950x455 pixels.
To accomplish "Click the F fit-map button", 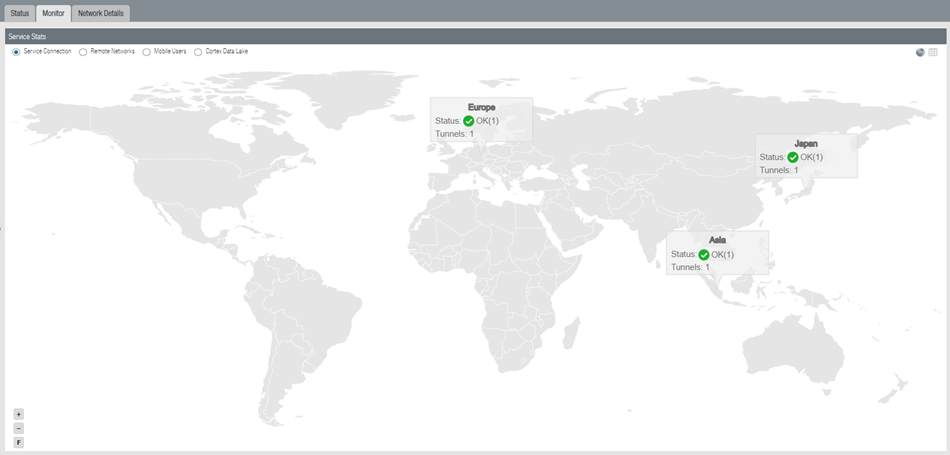I will click(x=19, y=443).
